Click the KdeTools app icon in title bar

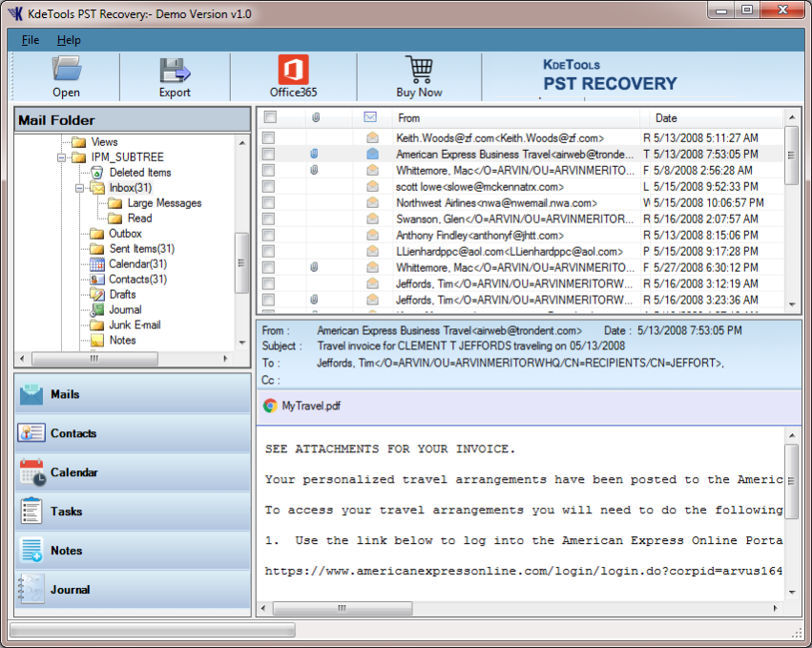coord(15,13)
